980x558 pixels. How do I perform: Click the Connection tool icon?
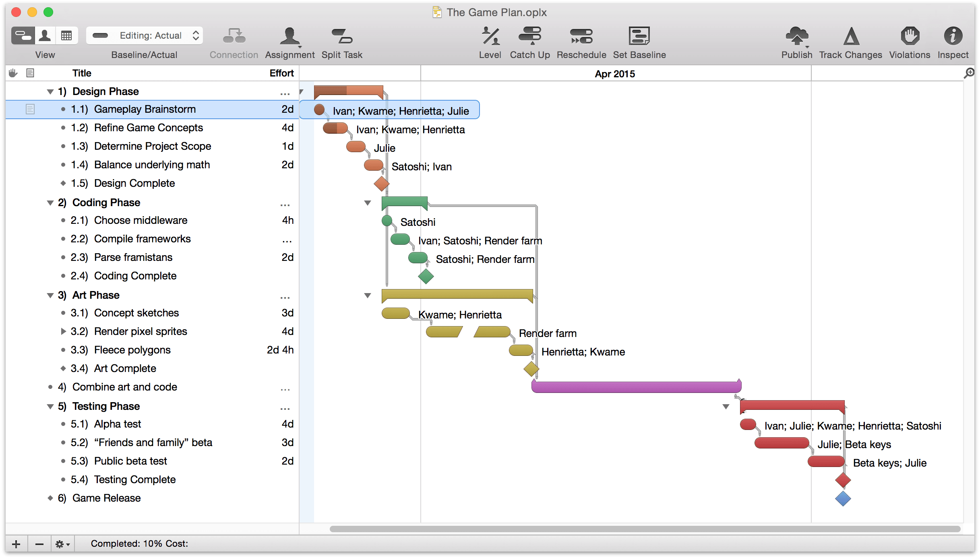pyautogui.click(x=234, y=38)
